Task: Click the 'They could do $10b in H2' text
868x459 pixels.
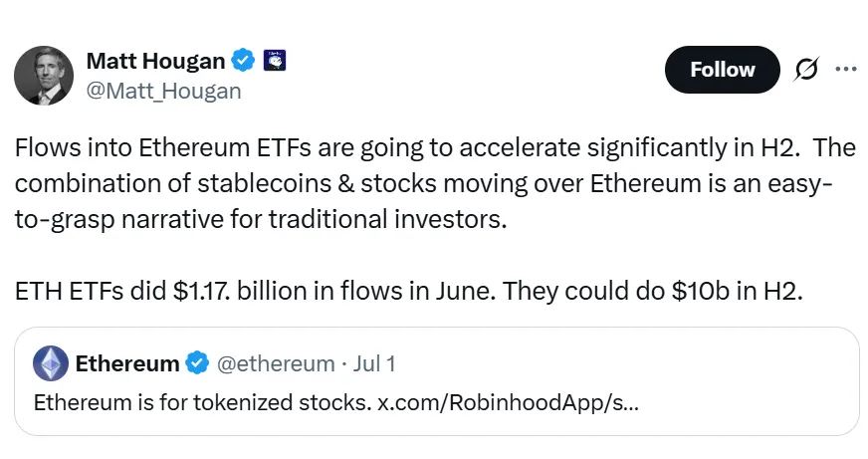Action: point(653,291)
